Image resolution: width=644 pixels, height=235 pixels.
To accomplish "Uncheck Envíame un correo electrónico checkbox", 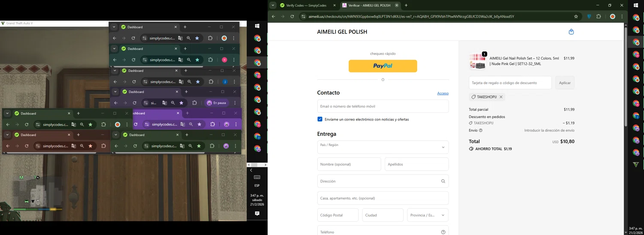I will coord(320,119).
